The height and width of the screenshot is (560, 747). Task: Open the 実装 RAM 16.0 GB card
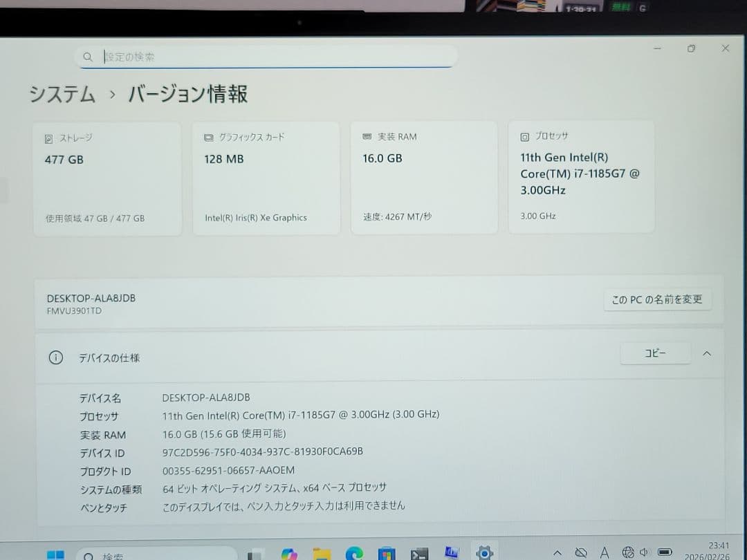coord(424,177)
